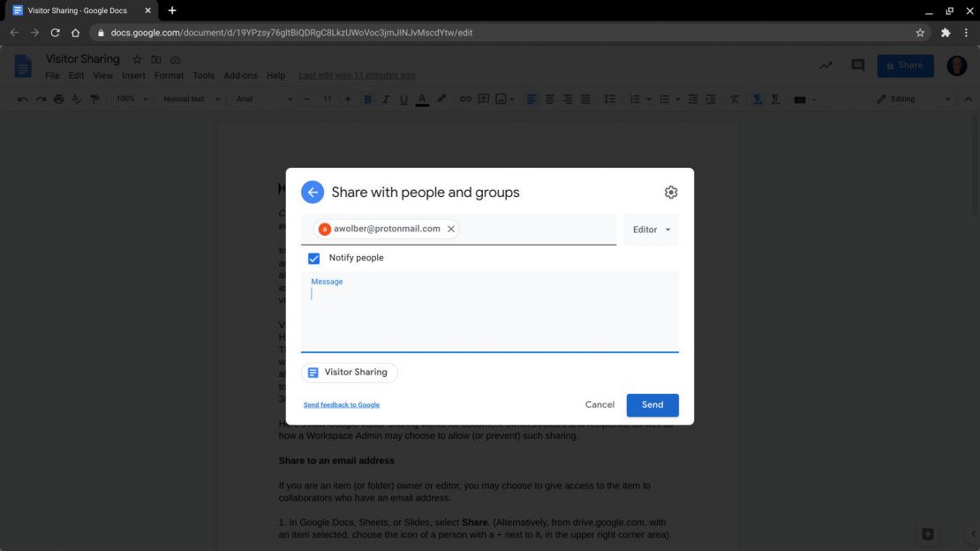Click the Send button

tap(652, 404)
